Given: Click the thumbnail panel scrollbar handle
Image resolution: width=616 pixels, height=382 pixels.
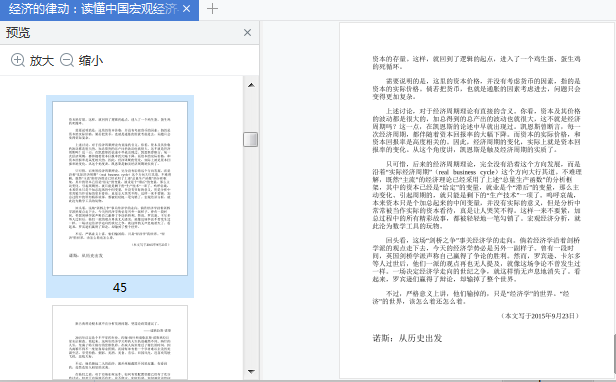Looking at the screenshot, I should [251, 139].
